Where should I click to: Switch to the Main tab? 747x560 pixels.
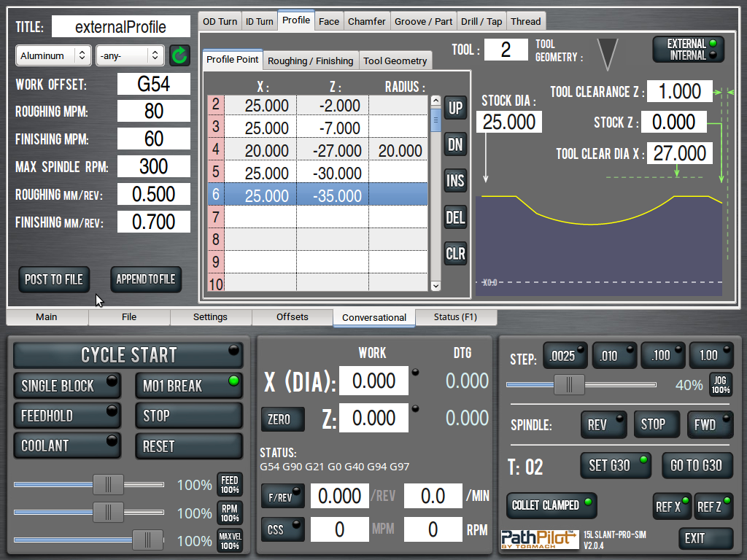tap(47, 317)
